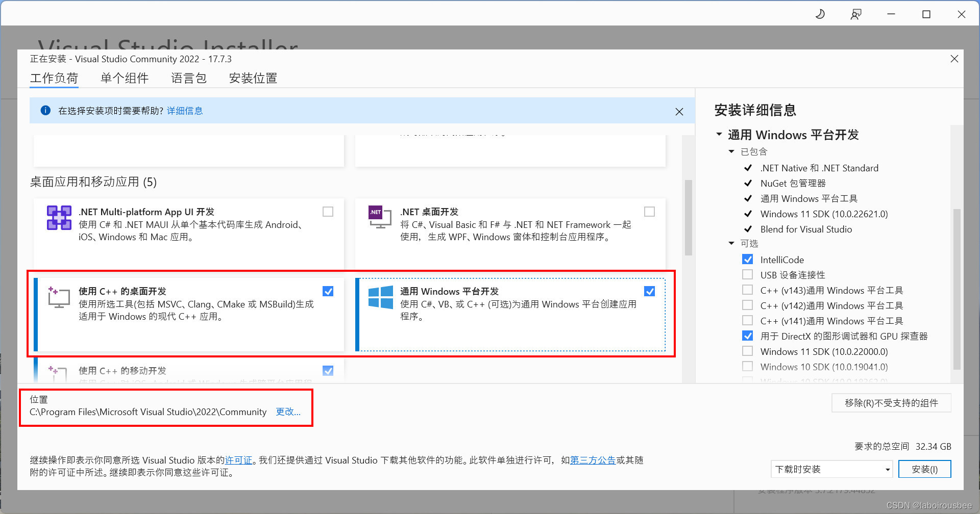Enable C++ (v143) 通用 Windows 平台工具
980x514 pixels.
click(x=747, y=290)
